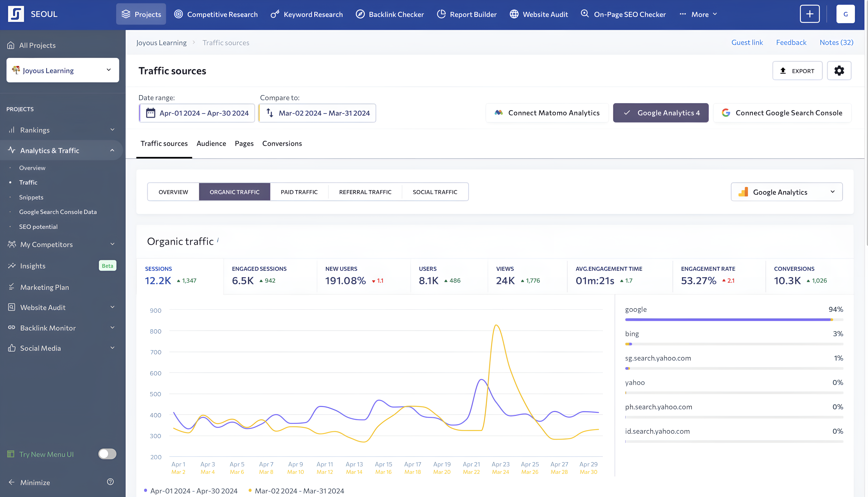Screen dimensions: 868x497
Task: Select the ENGAGED SESSIONS 6.5K metric card
Action: 270,276
